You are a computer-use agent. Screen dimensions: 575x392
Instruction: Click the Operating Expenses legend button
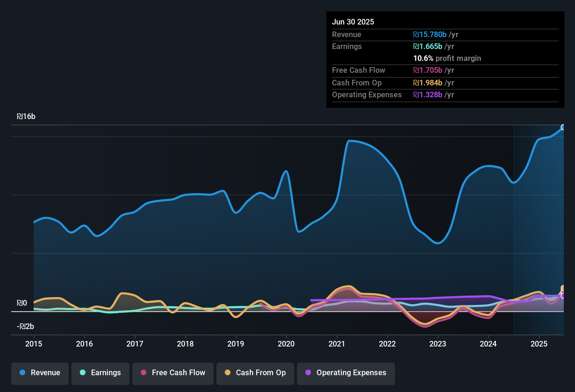pos(346,373)
